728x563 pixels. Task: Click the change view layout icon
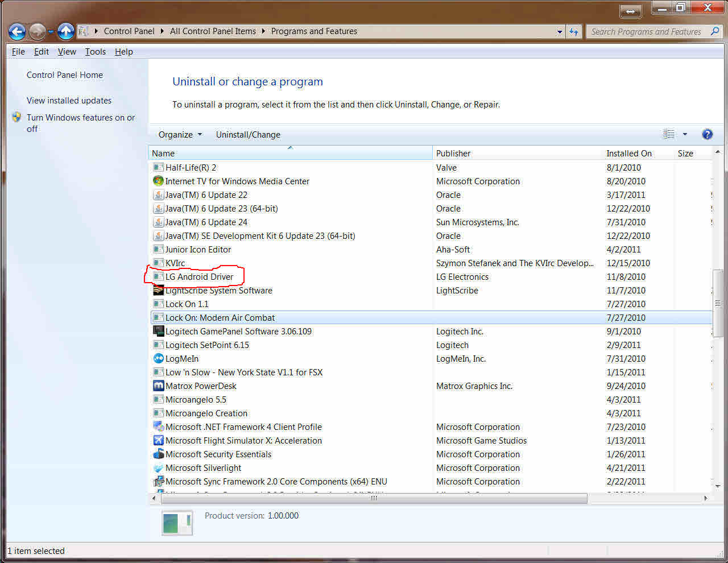point(669,134)
